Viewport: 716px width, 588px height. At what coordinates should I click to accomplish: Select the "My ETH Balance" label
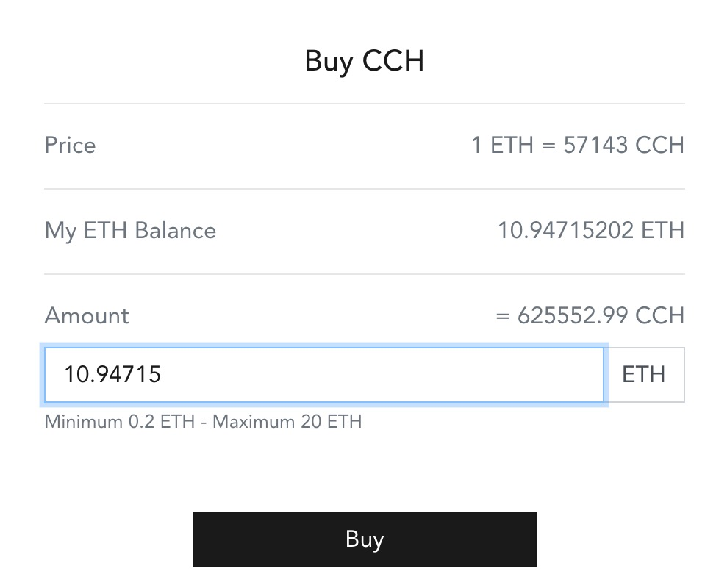[130, 231]
